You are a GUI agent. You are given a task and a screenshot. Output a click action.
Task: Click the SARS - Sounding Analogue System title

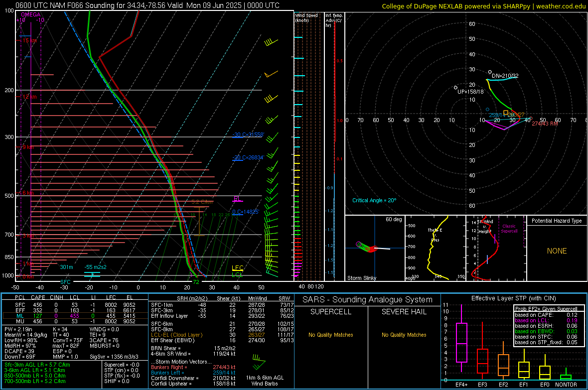pos(368,300)
